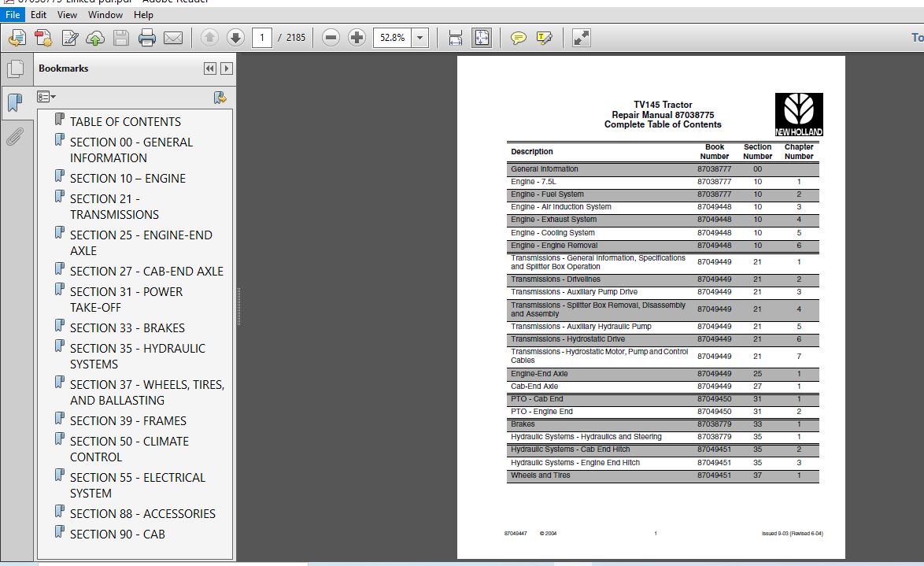Click the New Holland logo on page
Image resolution: width=924 pixels, height=566 pixels.
pyautogui.click(x=799, y=114)
